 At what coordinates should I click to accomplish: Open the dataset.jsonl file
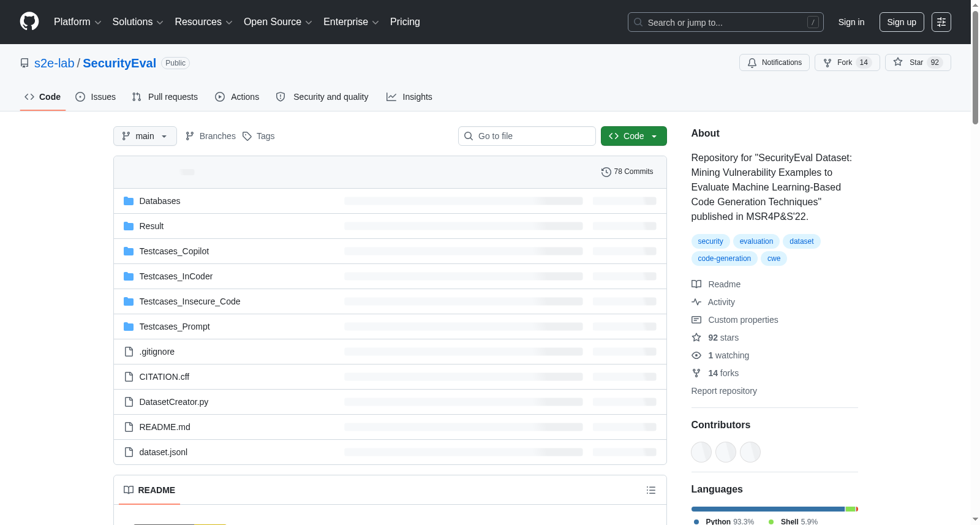click(163, 452)
